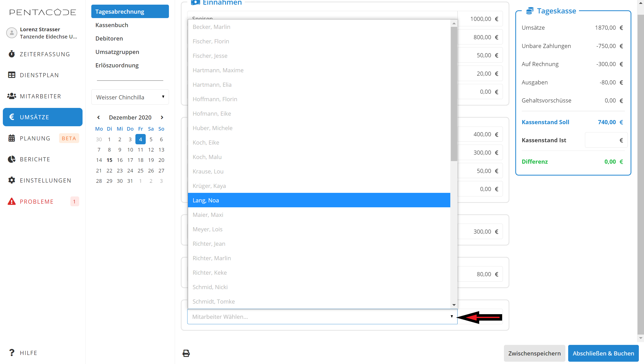
Task: Click the Zwischenspeichern button
Action: pyautogui.click(x=534, y=353)
